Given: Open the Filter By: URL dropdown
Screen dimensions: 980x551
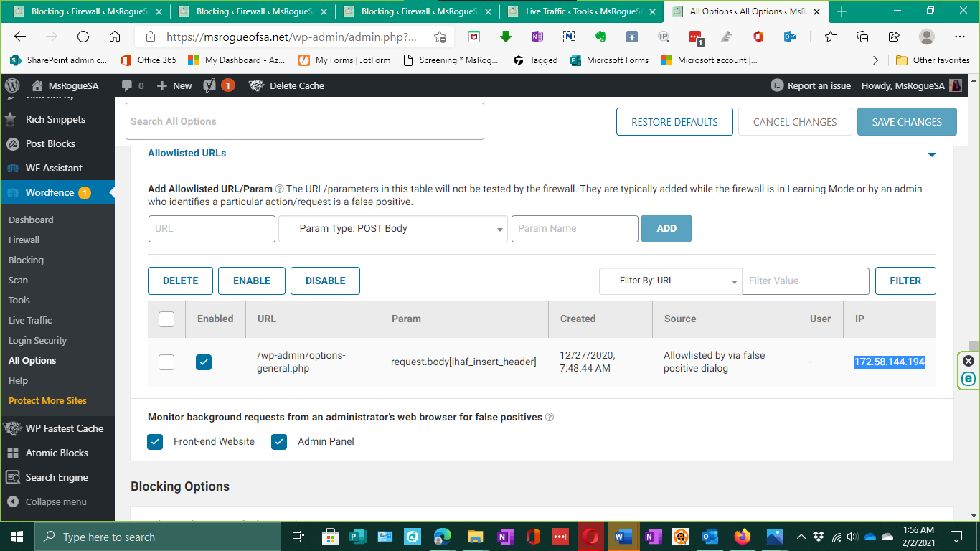Looking at the screenshot, I should [670, 281].
